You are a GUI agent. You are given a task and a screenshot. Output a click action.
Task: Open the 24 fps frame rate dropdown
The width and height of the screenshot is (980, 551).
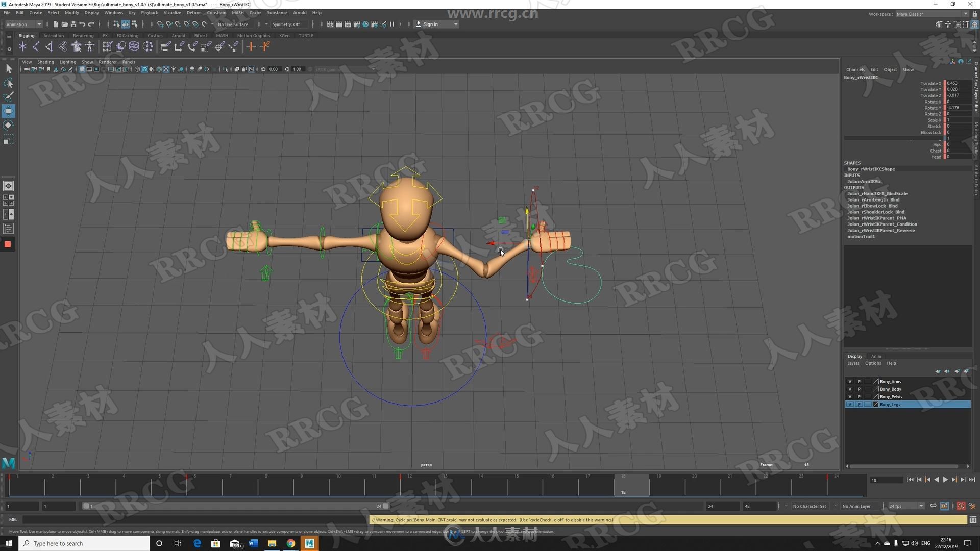point(905,506)
